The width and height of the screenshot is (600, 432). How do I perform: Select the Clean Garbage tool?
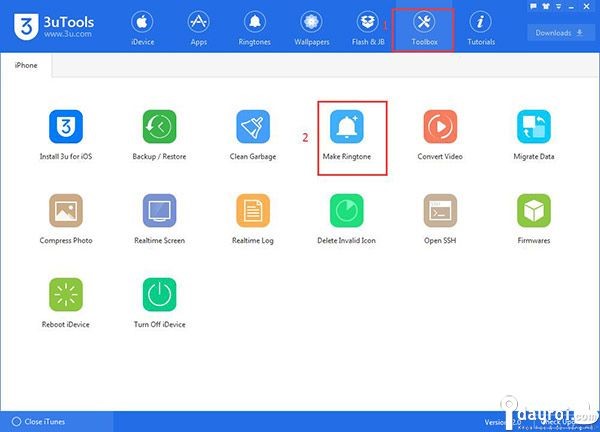pos(253,128)
